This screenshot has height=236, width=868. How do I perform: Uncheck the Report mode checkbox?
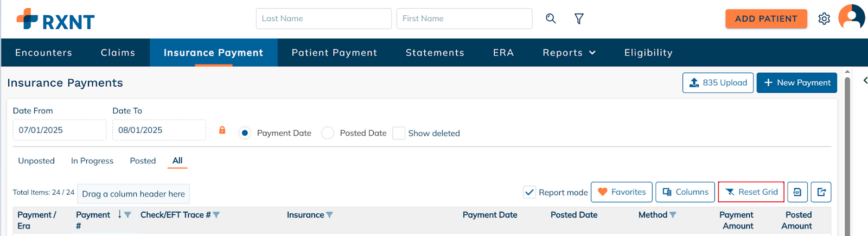(x=529, y=192)
